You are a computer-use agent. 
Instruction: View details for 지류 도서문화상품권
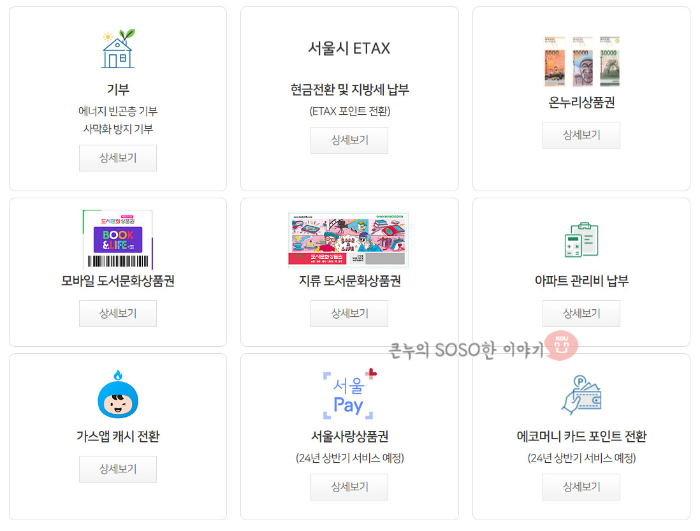tap(349, 314)
